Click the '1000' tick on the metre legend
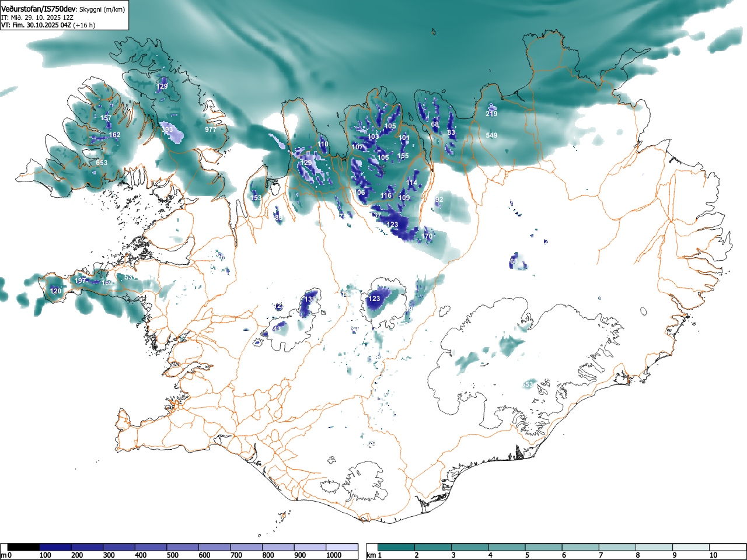Viewport: 747px width, 560px height. coord(333,555)
